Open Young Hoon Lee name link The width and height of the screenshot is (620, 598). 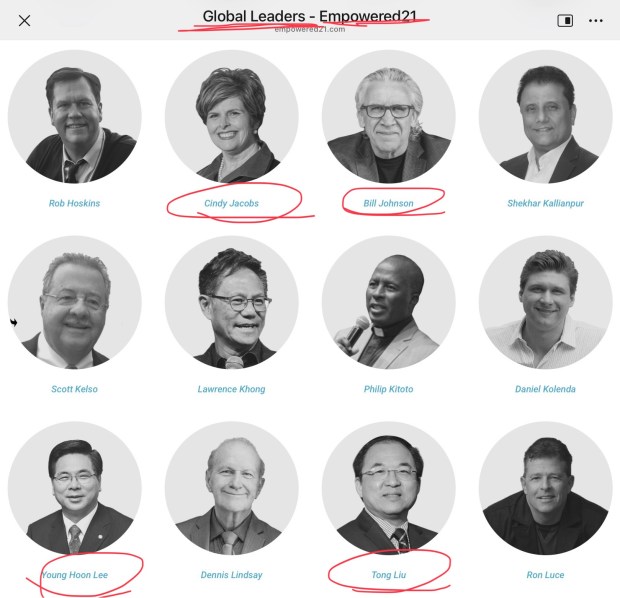(x=74, y=575)
